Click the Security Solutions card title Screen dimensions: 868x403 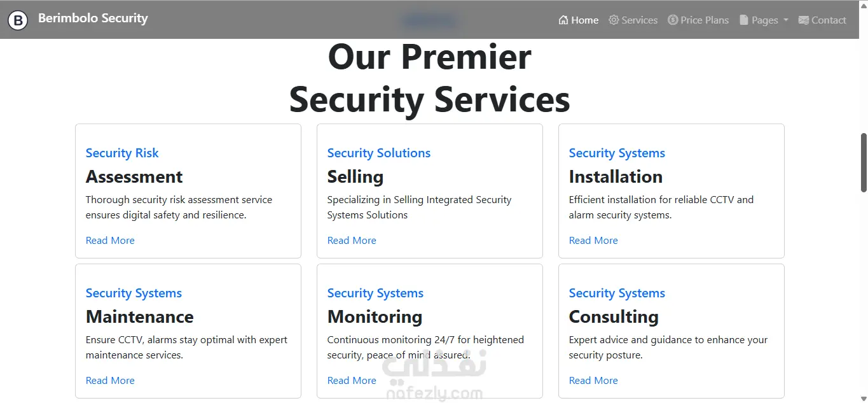379,153
